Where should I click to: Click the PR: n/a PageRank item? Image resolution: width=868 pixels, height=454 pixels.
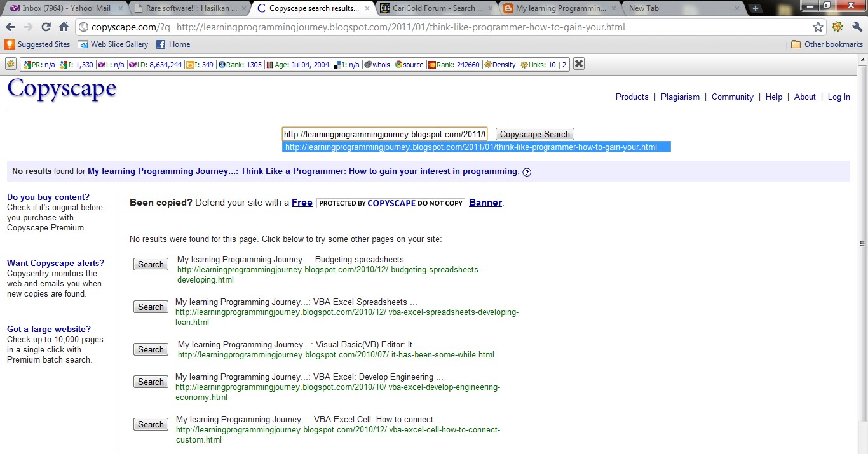39,65
